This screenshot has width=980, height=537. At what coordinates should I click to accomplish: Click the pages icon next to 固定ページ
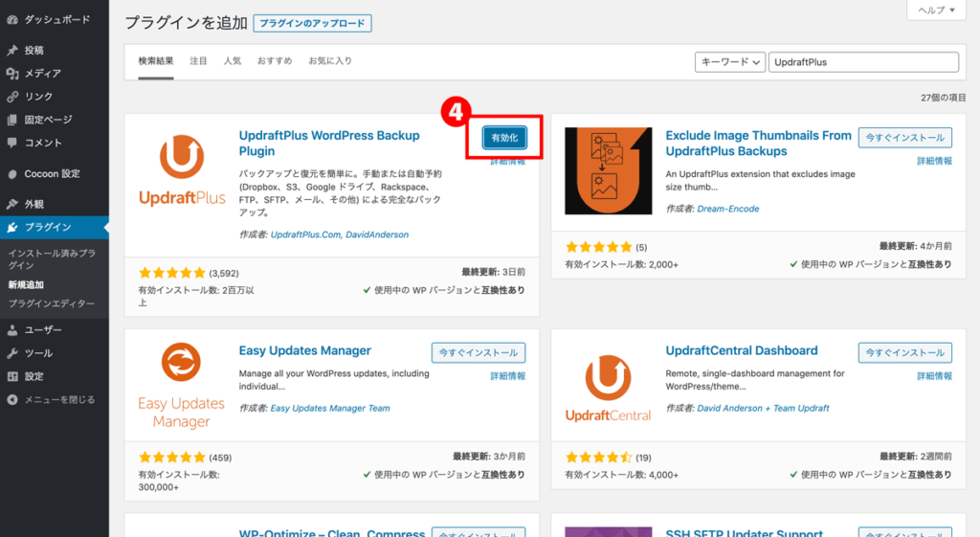[x=11, y=120]
